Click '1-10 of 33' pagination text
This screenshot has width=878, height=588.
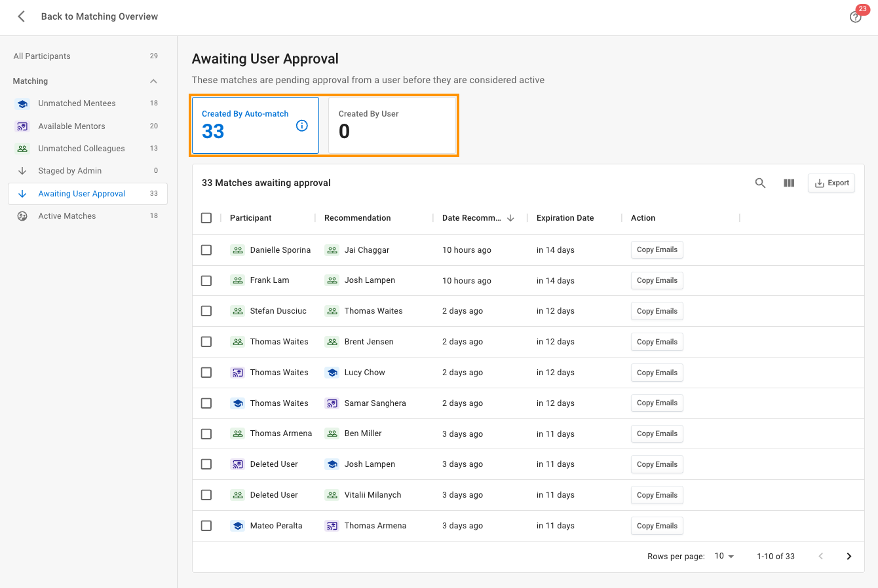(x=776, y=557)
